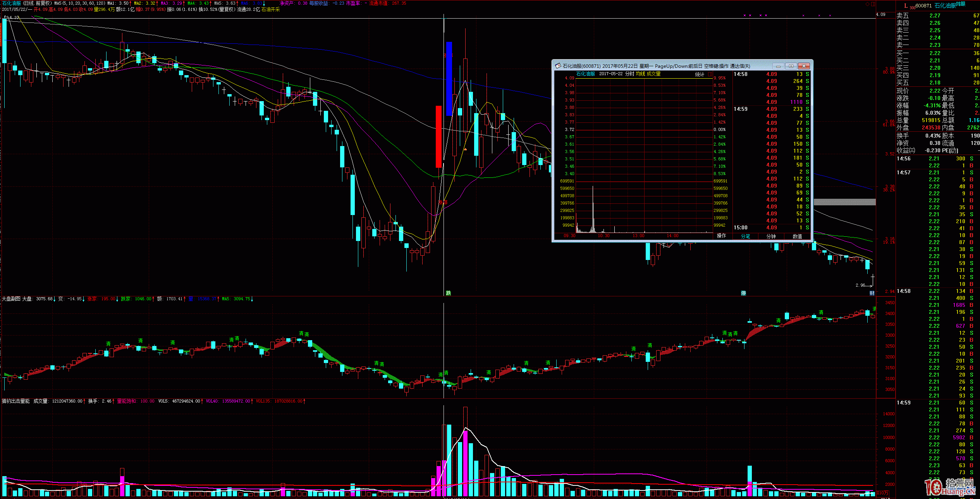Switch to the 数值 tab in popup

[x=797, y=236]
